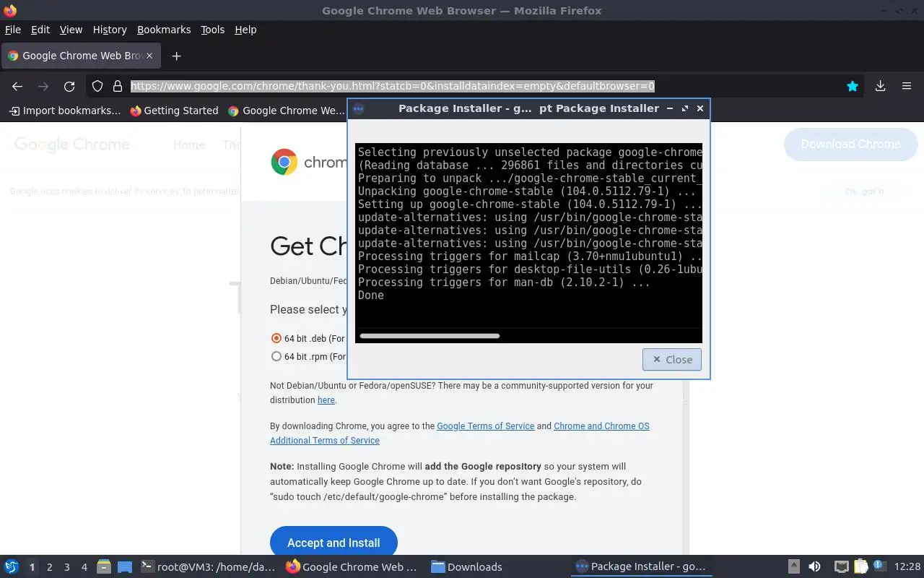Select the Google Chrome Web Browser tab
This screenshot has height=578, width=924.
pos(79,56)
